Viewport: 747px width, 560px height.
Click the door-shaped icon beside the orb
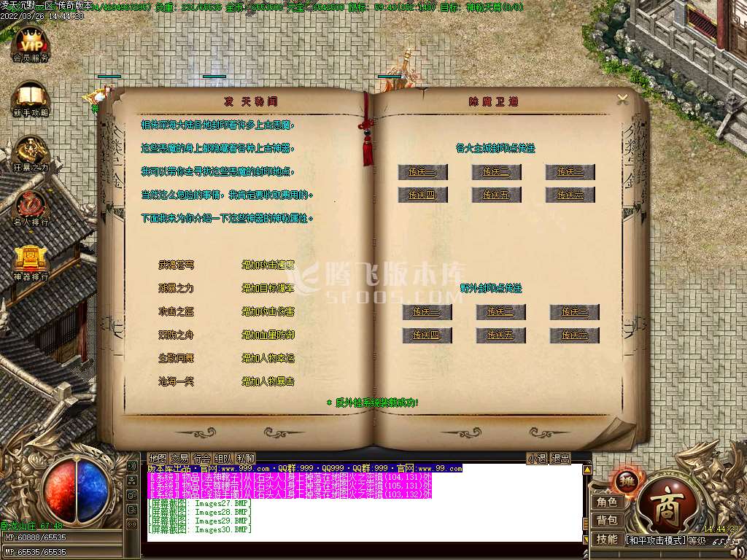click(x=132, y=510)
